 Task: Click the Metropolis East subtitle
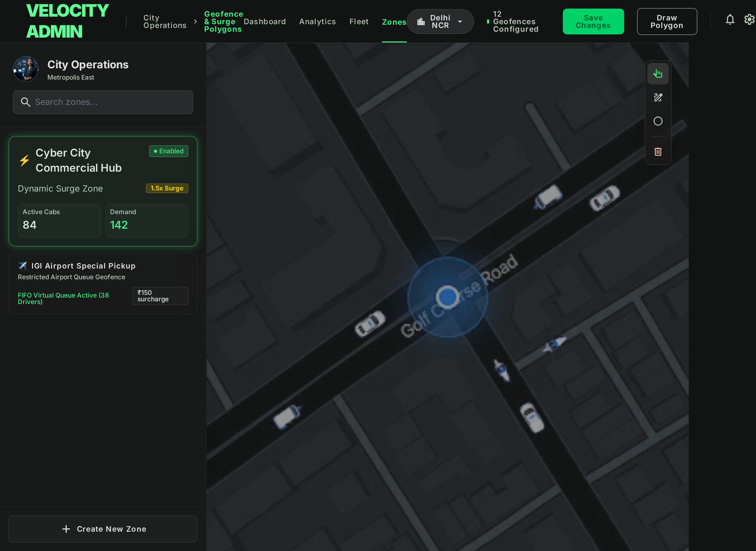(71, 77)
